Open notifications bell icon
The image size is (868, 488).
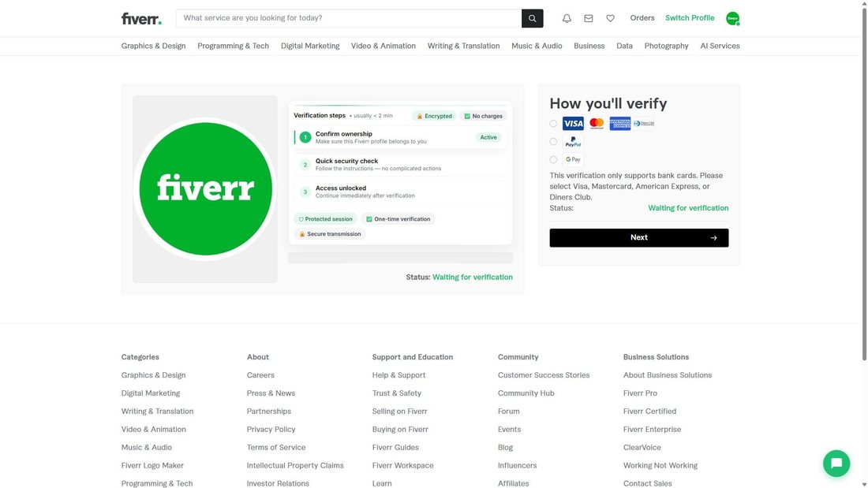click(567, 18)
